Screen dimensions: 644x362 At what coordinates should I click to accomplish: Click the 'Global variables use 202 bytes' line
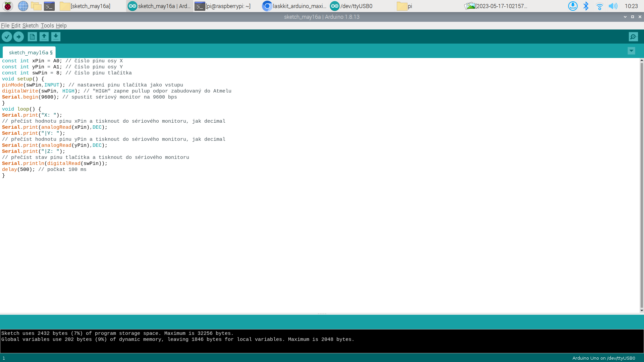178,340
